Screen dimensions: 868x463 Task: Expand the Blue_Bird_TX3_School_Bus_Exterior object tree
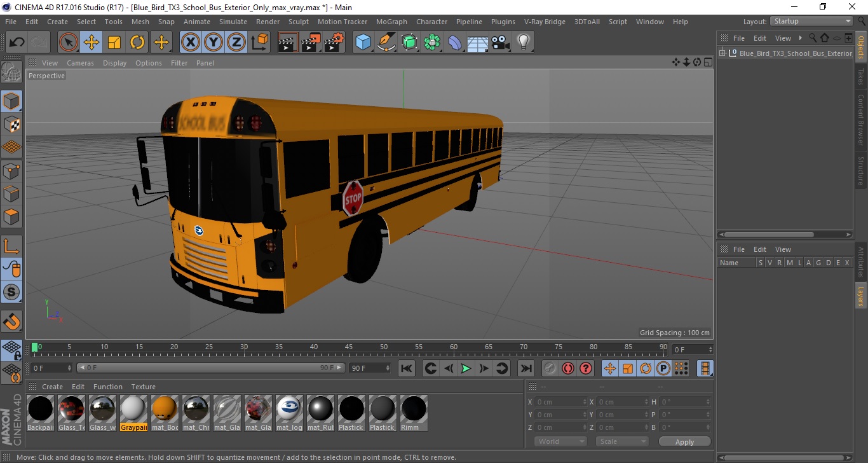click(722, 53)
